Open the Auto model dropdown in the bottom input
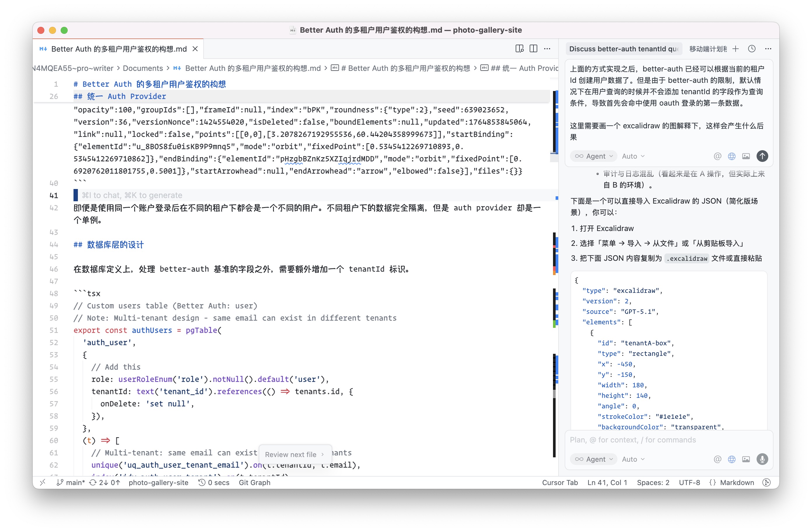The height and width of the screenshot is (532, 812). click(x=633, y=459)
